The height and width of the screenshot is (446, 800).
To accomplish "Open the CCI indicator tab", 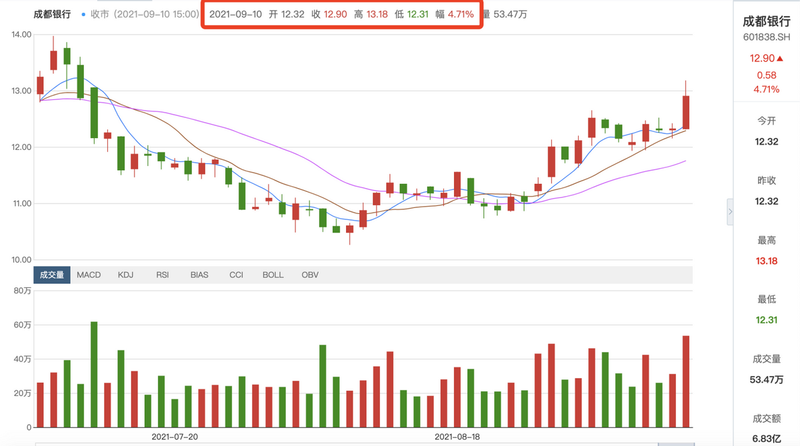I will click(236, 275).
